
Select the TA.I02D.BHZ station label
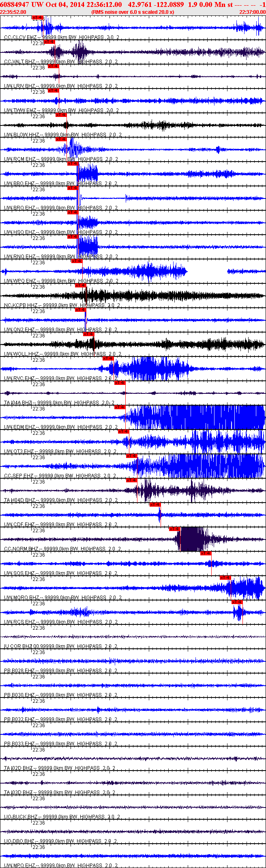(60, 768)
